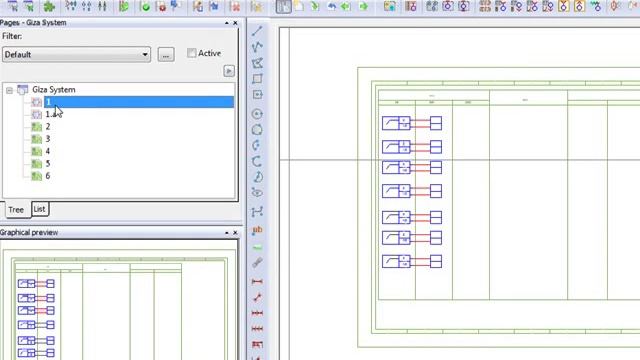Click the blue Undo arrow
The width and height of the screenshot is (640, 360).
pos(331,7)
